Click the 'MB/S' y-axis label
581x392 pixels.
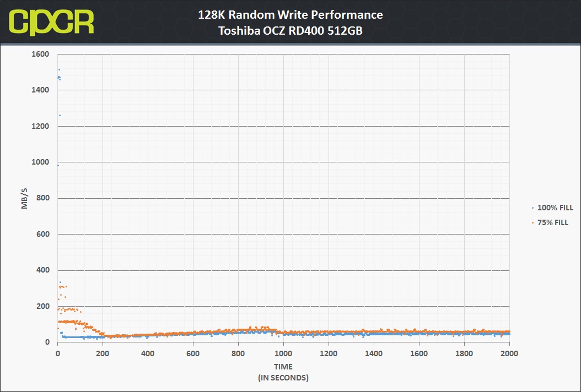(x=24, y=198)
